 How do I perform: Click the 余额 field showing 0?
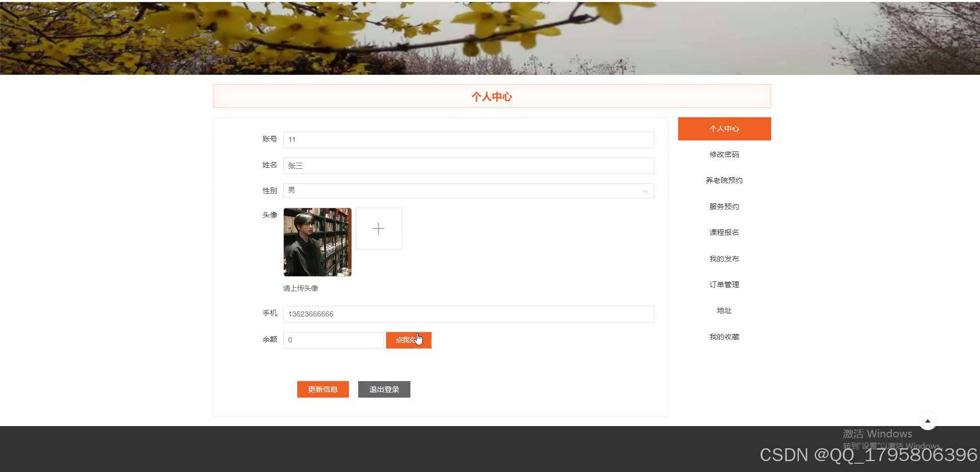pyautogui.click(x=334, y=340)
